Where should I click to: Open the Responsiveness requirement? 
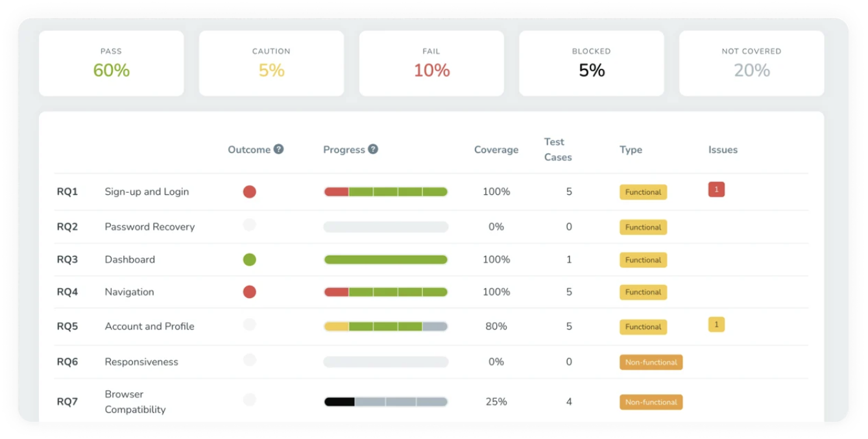coord(141,362)
